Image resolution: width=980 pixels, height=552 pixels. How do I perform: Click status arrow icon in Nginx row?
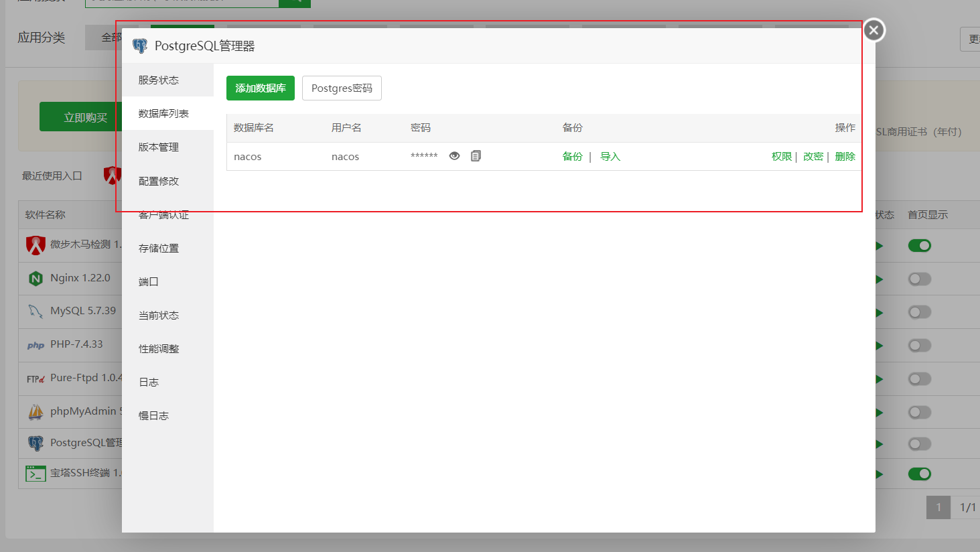pyautogui.click(x=880, y=279)
